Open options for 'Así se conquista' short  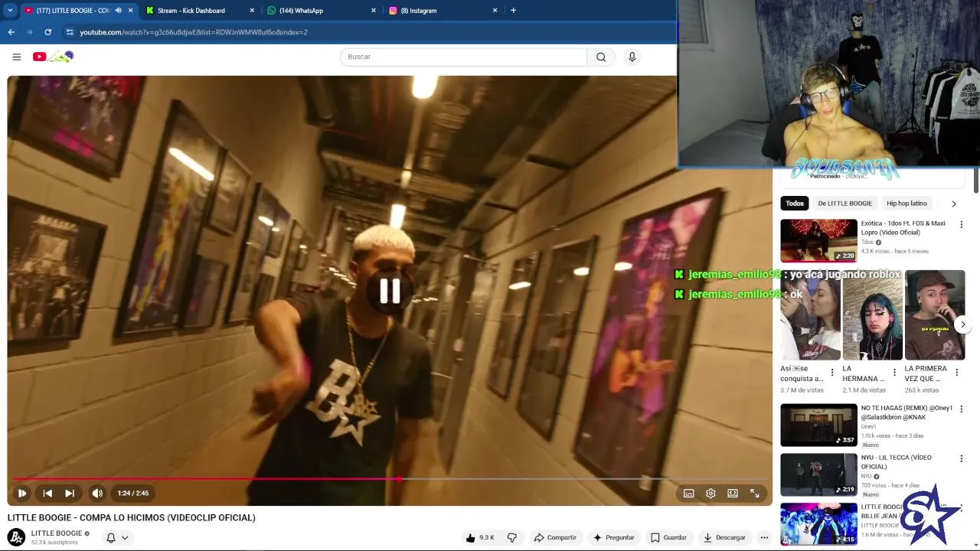coord(832,373)
